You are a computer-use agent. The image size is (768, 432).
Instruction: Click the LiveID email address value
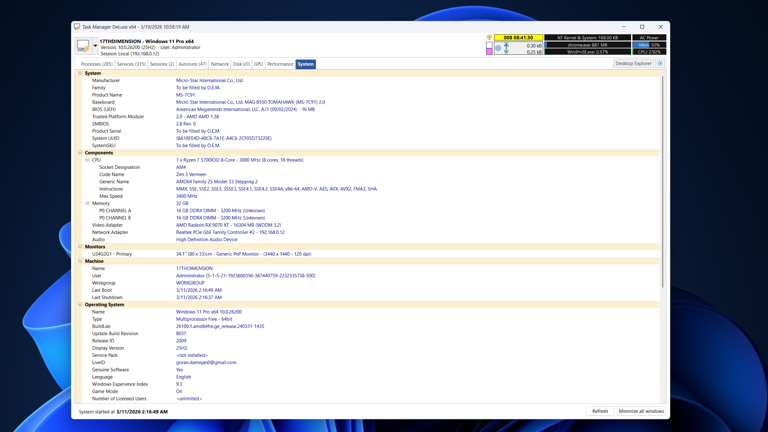tap(206, 362)
